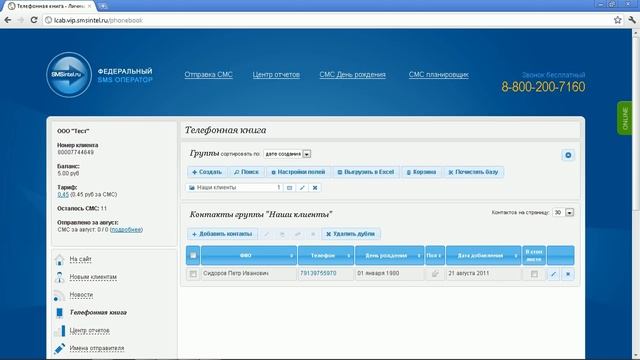Viewport: 640px width, 360px height.
Task: Edit contact Сидоров Петр Иванович with pencil
Action: point(553,274)
